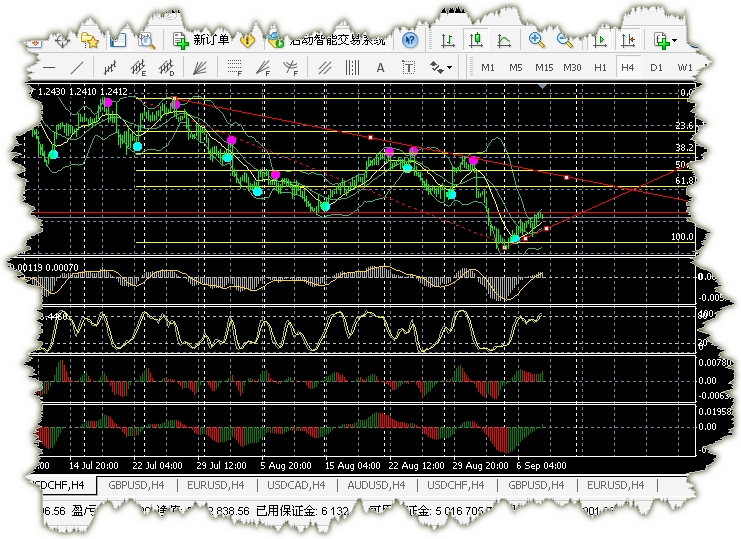
Task: Click the Fibonacci 23.6 level label
Action: [684, 126]
